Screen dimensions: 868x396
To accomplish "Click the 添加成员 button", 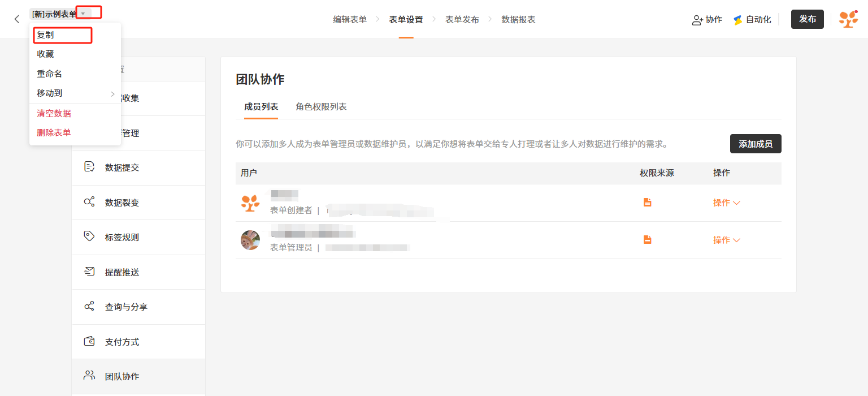I will 756,144.
